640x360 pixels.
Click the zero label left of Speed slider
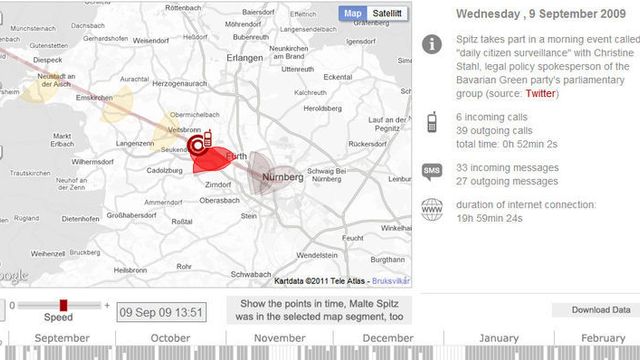(12, 305)
